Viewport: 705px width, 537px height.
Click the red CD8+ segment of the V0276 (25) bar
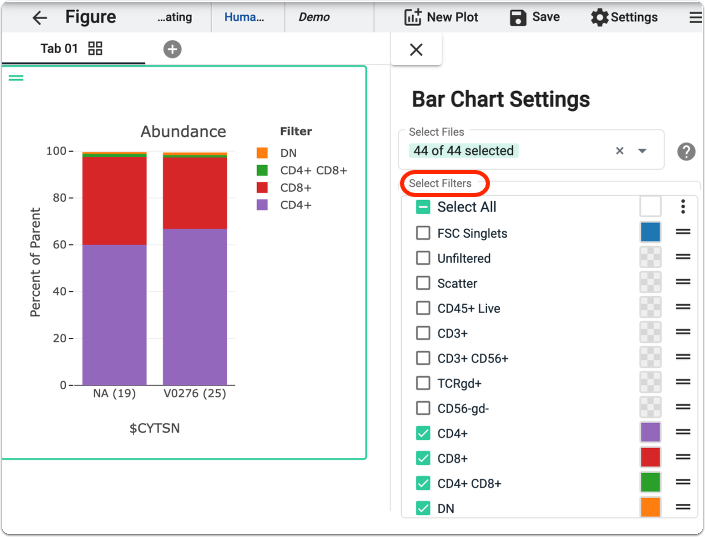pyautogui.click(x=195, y=193)
